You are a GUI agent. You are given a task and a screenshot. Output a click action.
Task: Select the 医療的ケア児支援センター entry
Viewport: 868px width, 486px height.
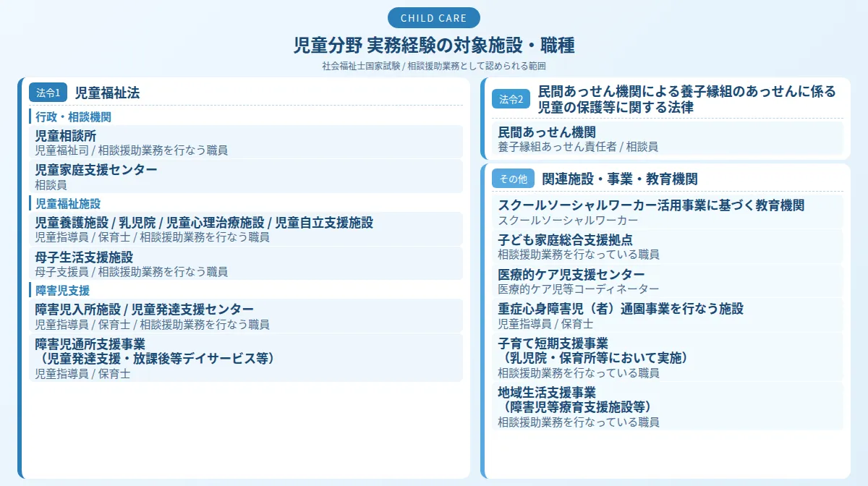pyautogui.click(x=668, y=281)
